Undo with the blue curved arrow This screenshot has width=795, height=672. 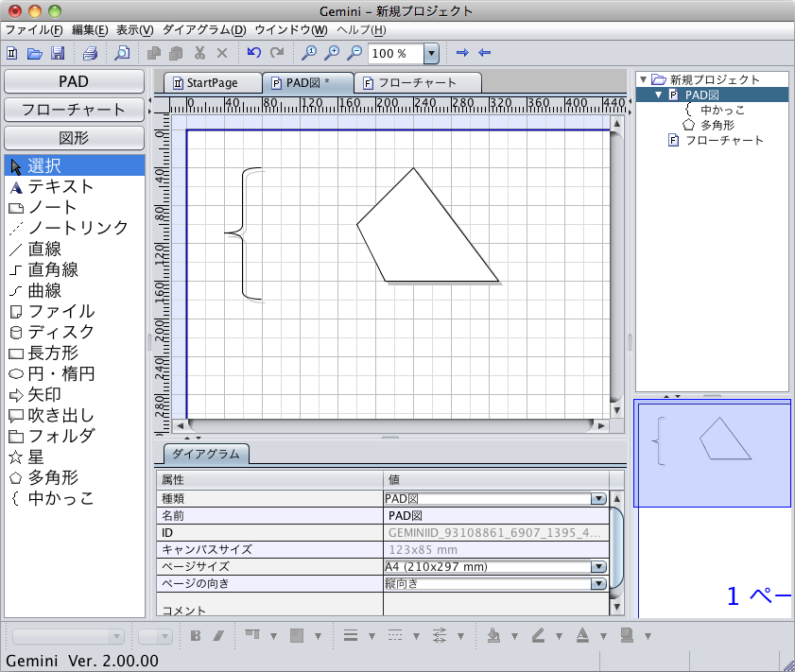(x=253, y=52)
